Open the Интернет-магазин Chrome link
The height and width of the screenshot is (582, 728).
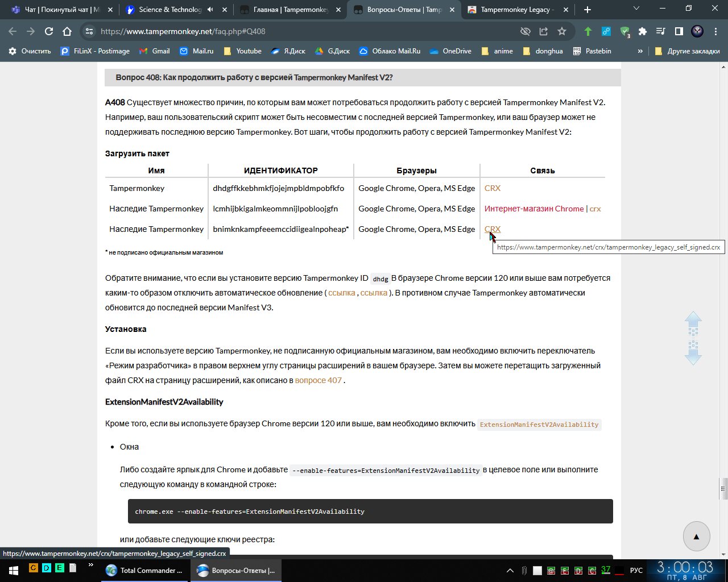[x=533, y=209]
